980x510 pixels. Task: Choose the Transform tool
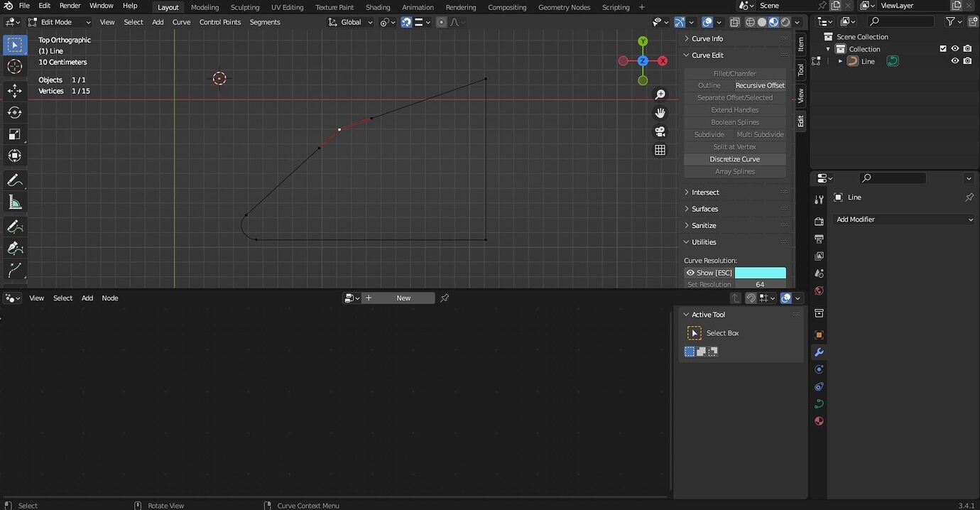pos(14,156)
